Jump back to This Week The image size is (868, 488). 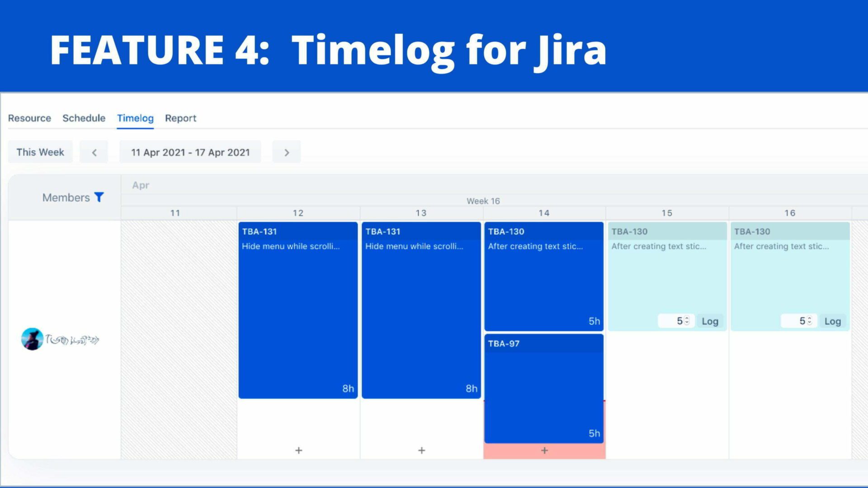40,152
